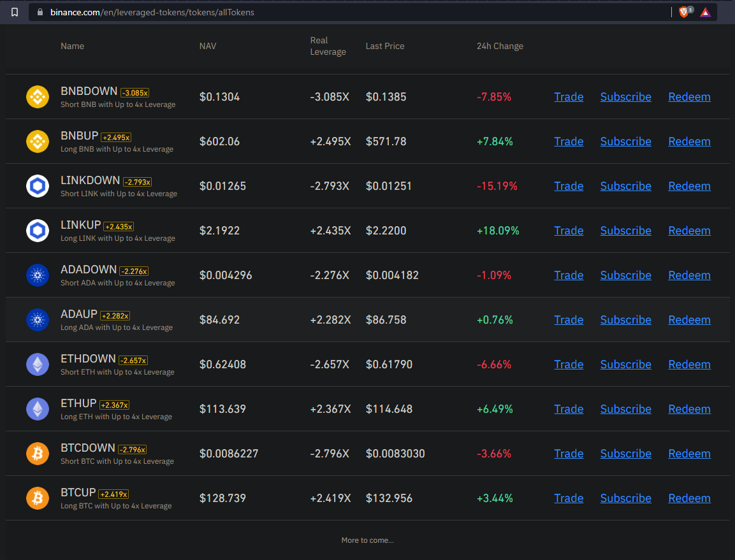
Task: Redeem ETHDOWN tokens
Action: tap(689, 364)
